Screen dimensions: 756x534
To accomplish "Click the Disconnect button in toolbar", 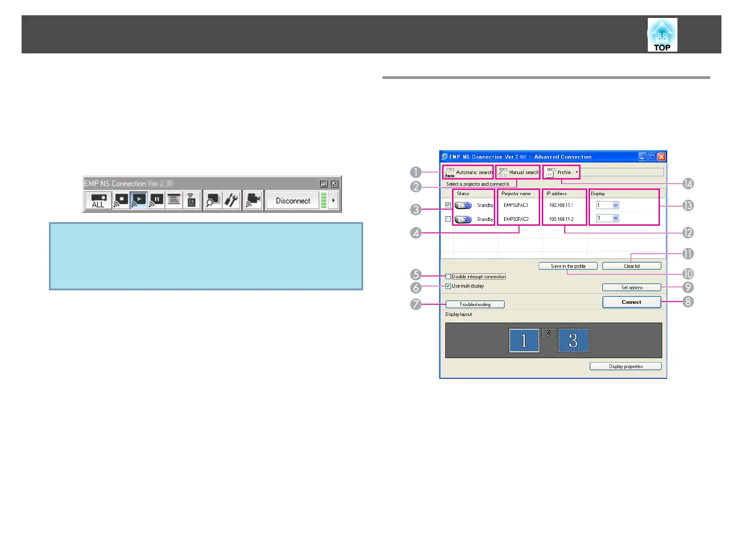I will click(293, 201).
